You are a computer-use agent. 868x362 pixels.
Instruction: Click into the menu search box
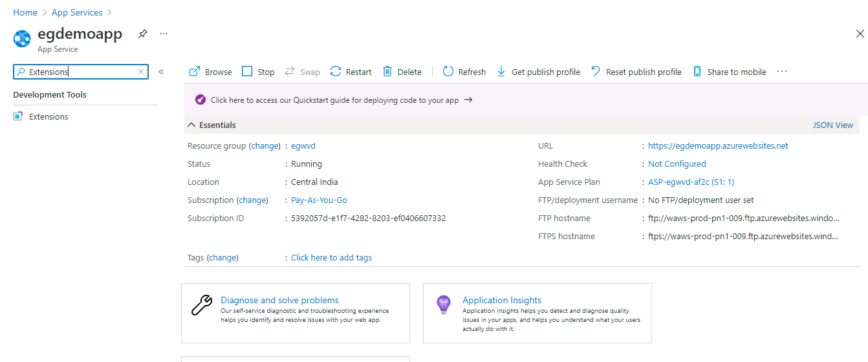[x=81, y=72]
